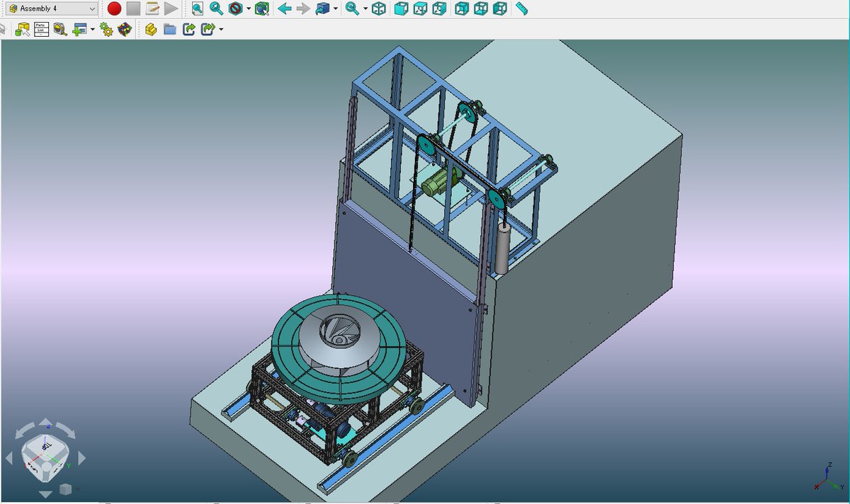Turn view left with view cube arrow
This screenshot has width=850, height=504.
[x=9, y=459]
